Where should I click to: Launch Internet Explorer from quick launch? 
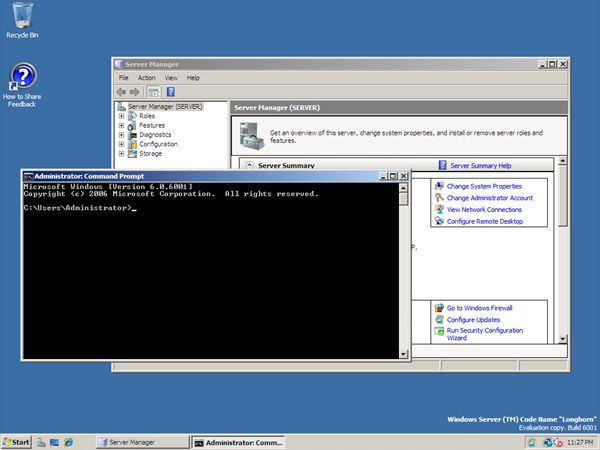[x=68, y=442]
